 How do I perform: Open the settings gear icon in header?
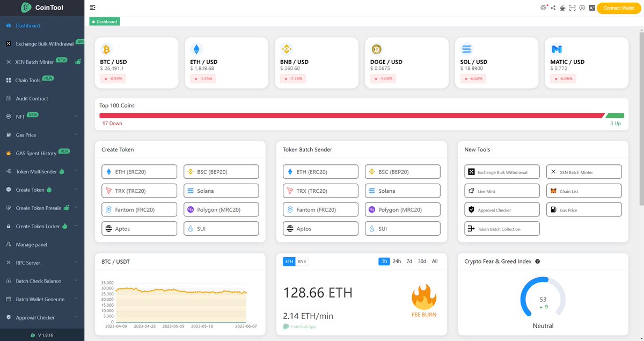[543, 8]
